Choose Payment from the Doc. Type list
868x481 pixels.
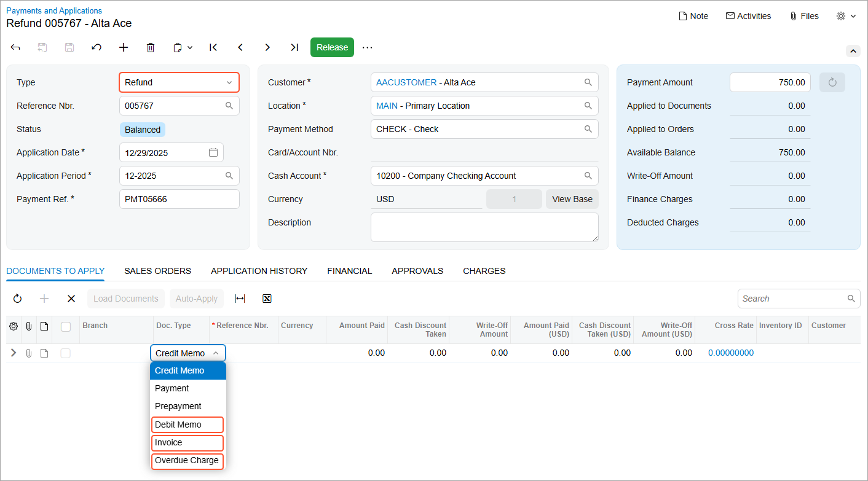click(x=188, y=388)
